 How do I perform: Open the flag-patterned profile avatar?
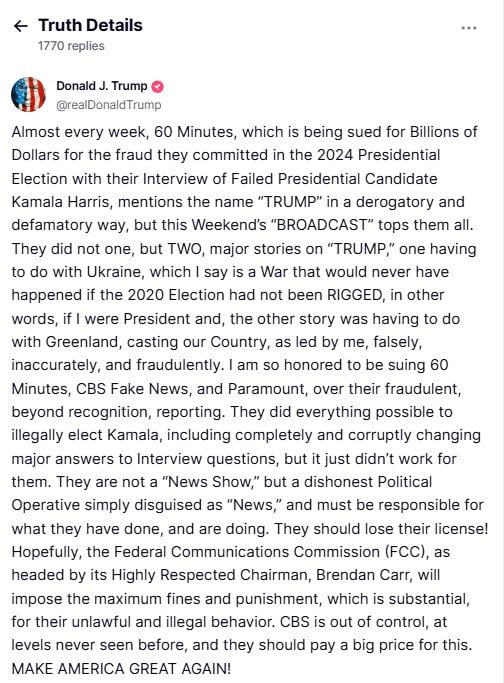pos(29,95)
